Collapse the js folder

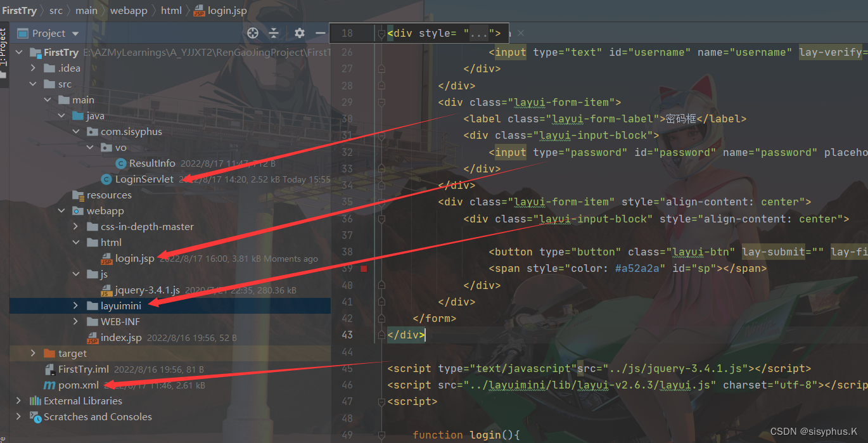tap(75, 274)
